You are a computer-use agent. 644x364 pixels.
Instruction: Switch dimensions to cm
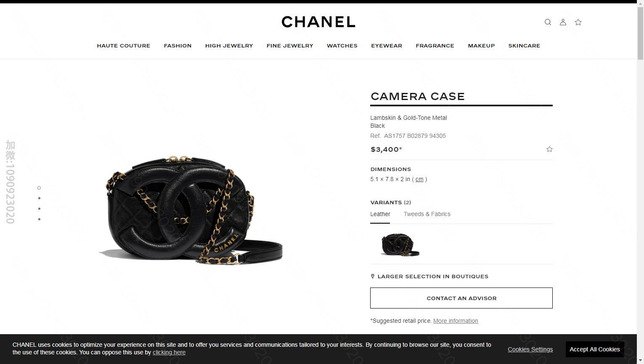tap(419, 179)
